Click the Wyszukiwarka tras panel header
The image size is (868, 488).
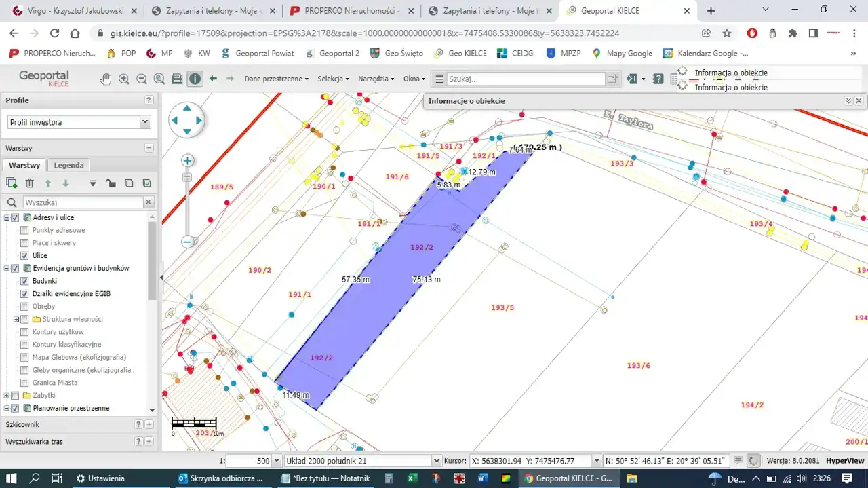[x=34, y=442]
